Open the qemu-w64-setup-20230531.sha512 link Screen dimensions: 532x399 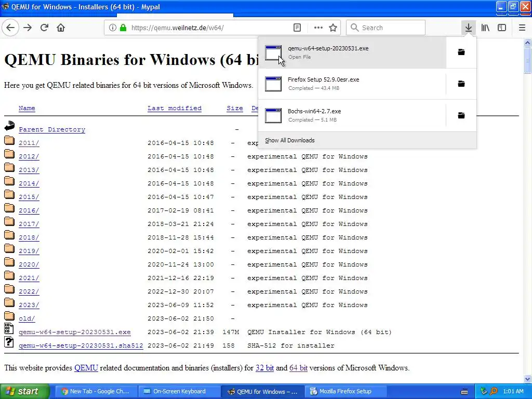(81, 345)
